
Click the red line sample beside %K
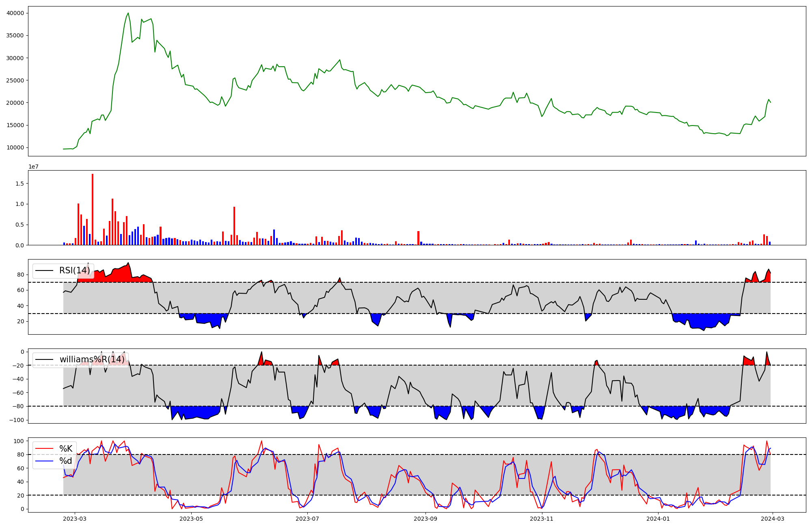[44, 448]
